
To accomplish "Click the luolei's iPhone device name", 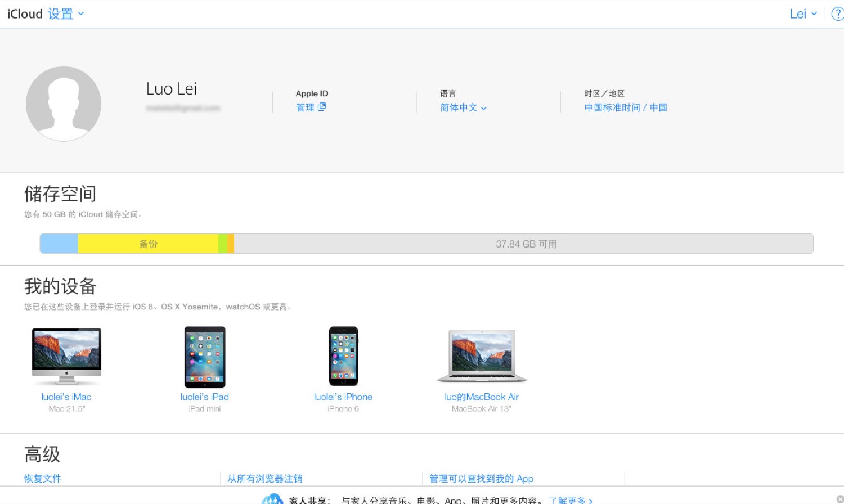I will pyautogui.click(x=343, y=397).
